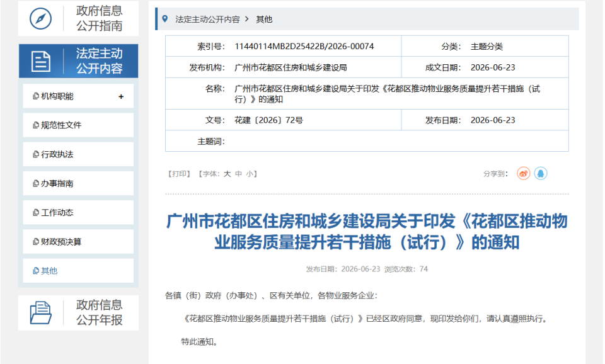This screenshot has height=364, width=605.
Task: Click the compass icon for 政府信息公开指南
Action: click(40, 18)
